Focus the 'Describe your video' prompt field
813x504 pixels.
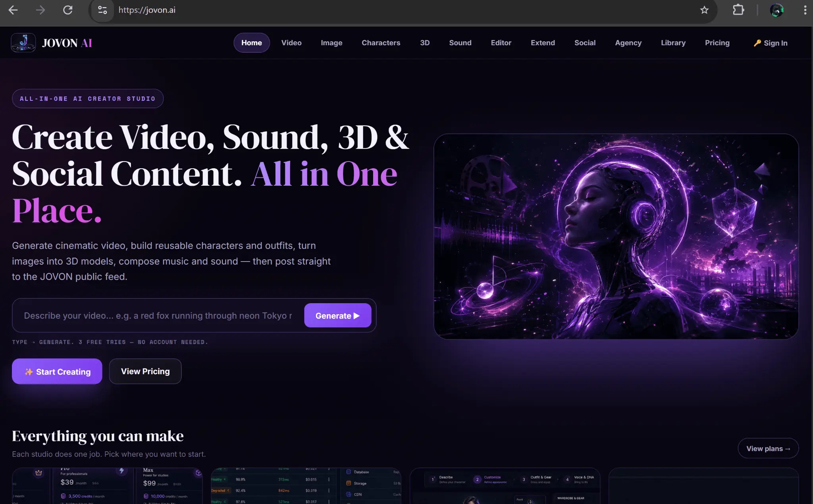tap(158, 316)
